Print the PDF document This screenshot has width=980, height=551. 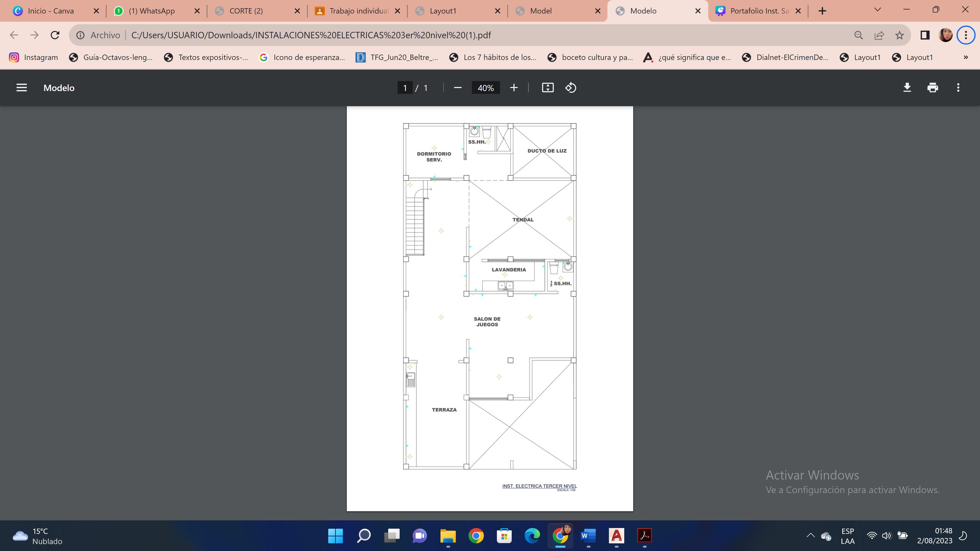932,88
